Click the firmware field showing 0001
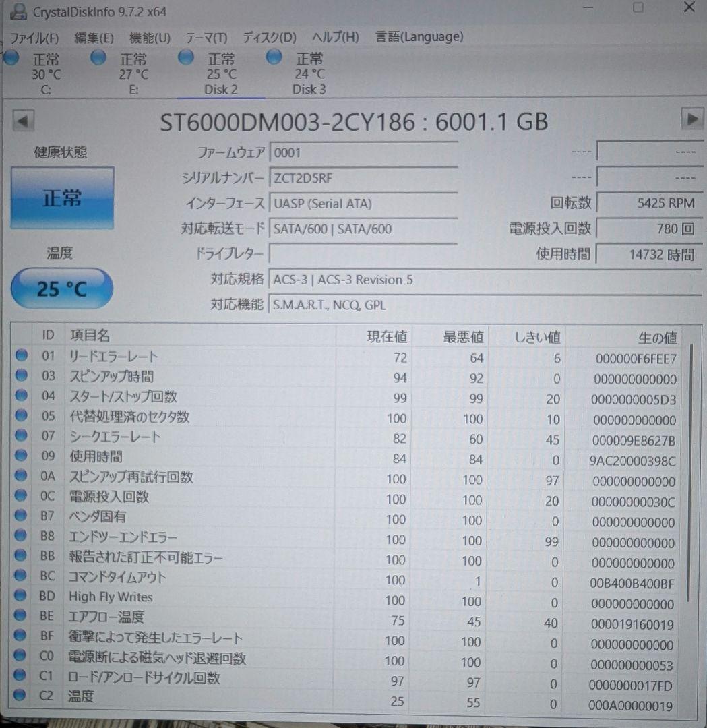Screen dimensions: 707x728 click(x=363, y=152)
